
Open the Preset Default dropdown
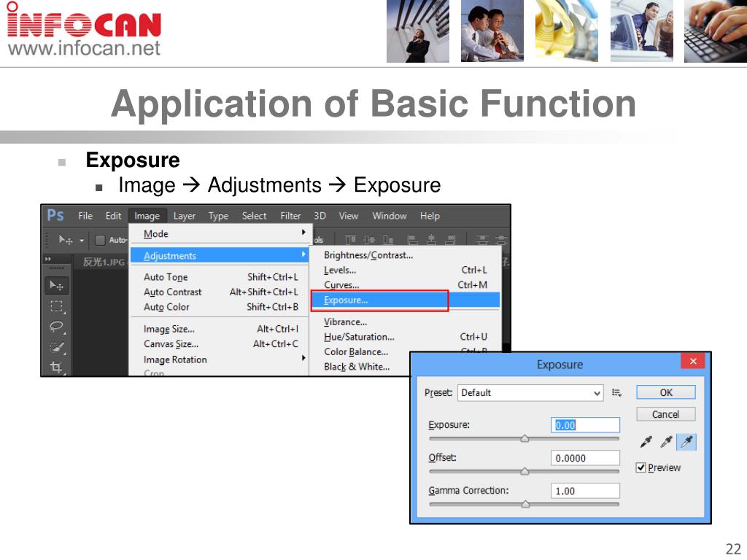click(x=530, y=393)
